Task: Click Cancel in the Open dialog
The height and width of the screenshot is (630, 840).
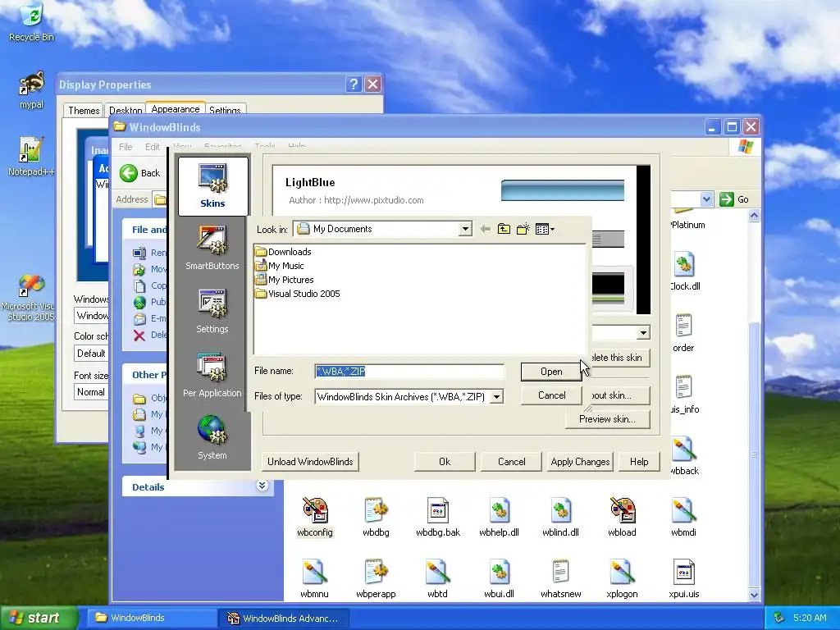Action: coord(551,395)
